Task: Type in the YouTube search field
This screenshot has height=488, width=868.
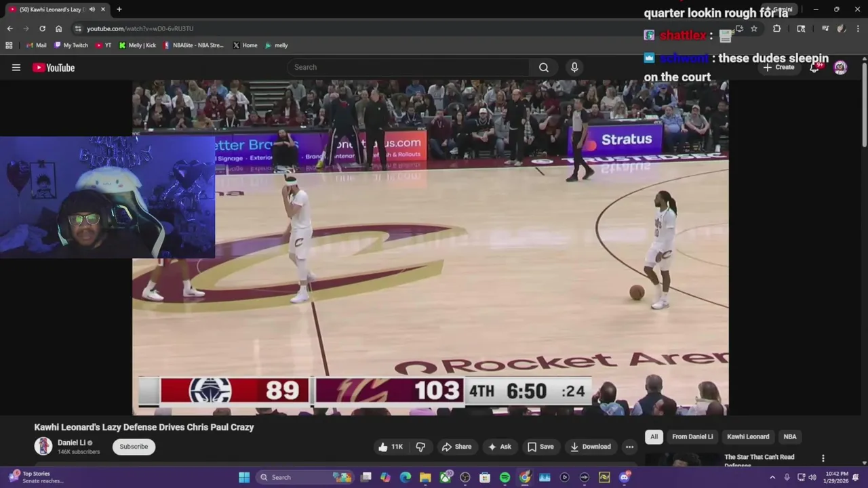Action: [x=408, y=67]
